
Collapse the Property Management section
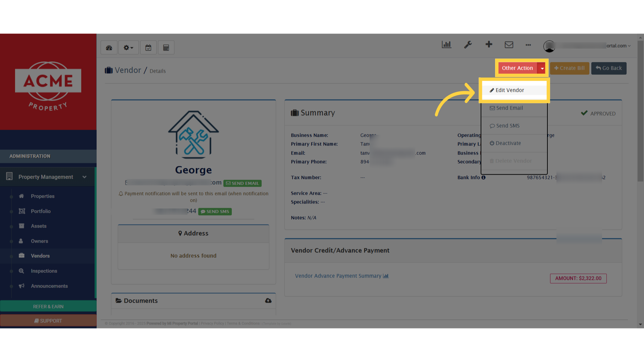point(84,177)
